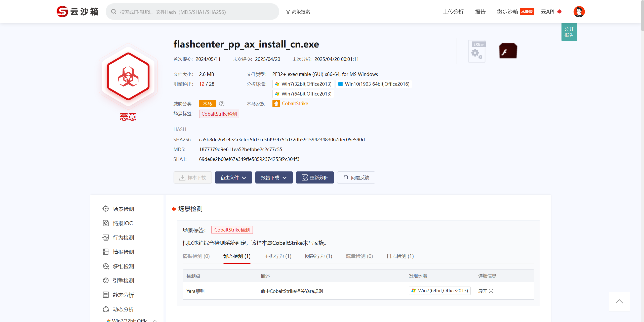Click the CobaltStrike检测 tag in 场景检测 panel

[x=232, y=230]
